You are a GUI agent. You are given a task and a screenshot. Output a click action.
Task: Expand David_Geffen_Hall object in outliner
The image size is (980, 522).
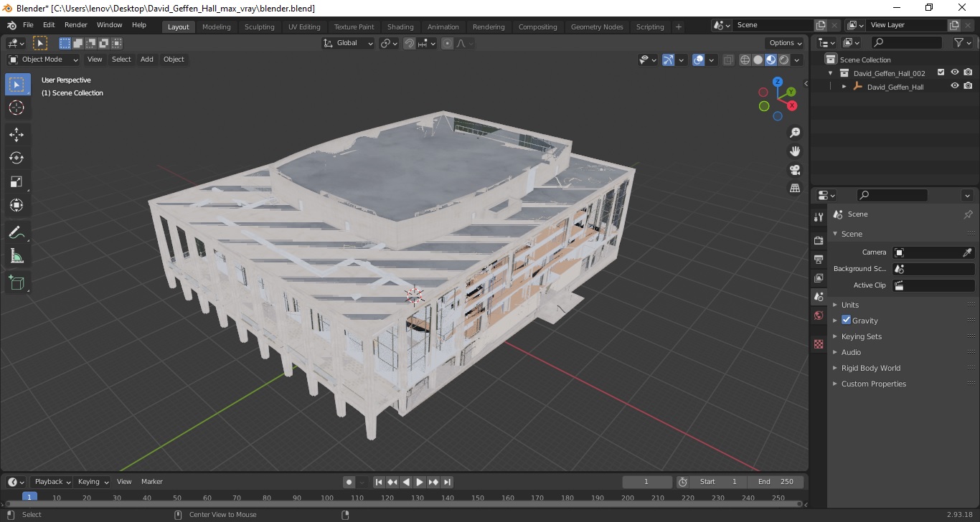pos(844,87)
